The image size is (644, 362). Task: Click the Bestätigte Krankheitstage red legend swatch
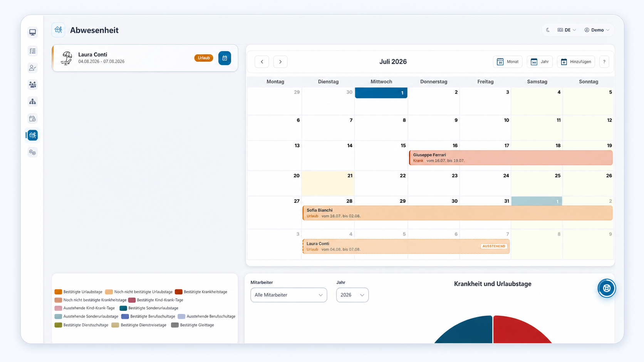pos(178,292)
